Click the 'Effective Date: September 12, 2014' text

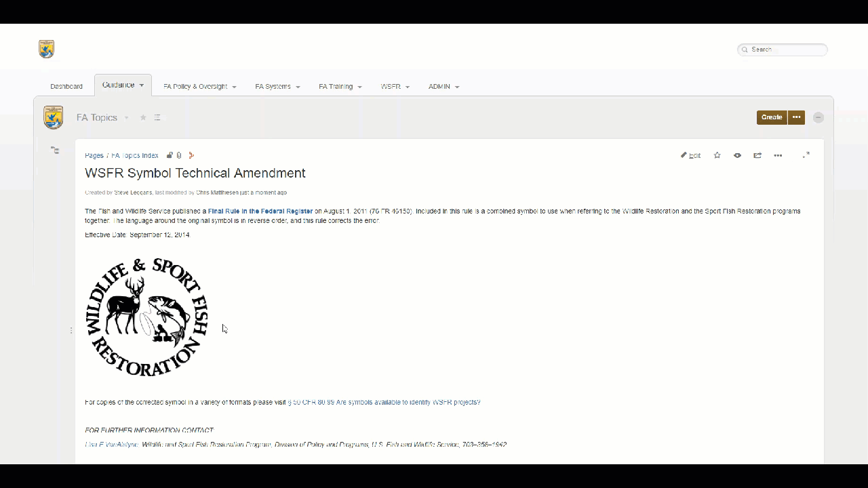[138, 235]
